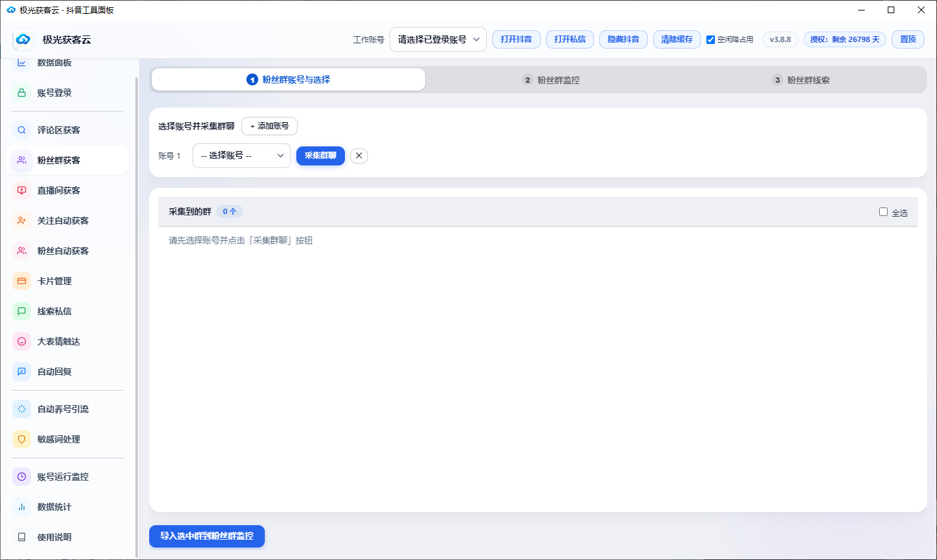Screen dimensions: 937x560
Task: Click the 大表情触达 smiley icon
Action: tap(22, 341)
